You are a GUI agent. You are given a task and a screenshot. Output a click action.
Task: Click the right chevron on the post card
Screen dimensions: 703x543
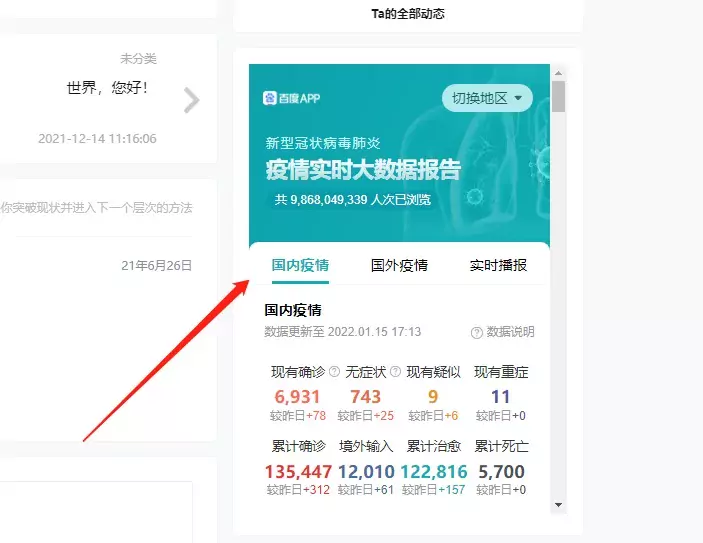pos(191,100)
